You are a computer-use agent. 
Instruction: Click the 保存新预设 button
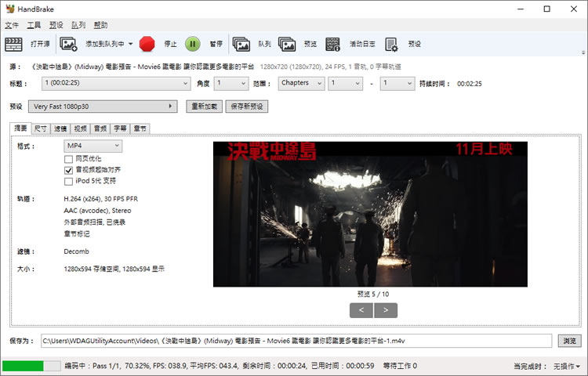[x=247, y=107]
